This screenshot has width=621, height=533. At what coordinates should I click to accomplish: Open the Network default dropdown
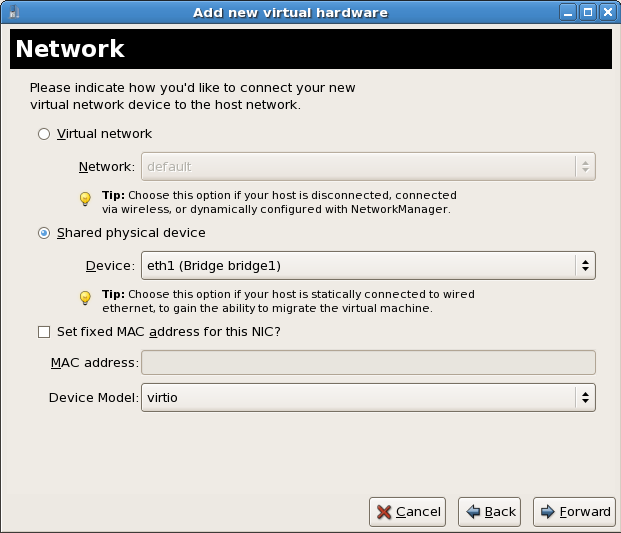pos(368,166)
